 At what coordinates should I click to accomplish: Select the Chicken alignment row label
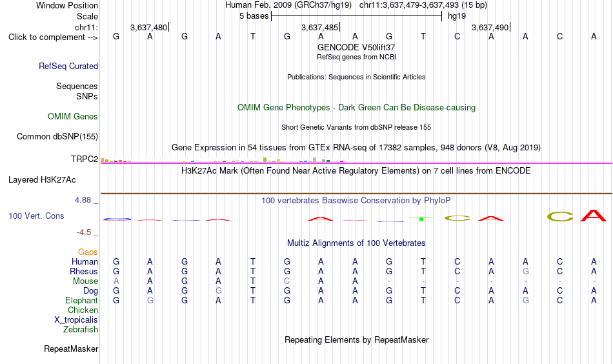click(x=83, y=310)
